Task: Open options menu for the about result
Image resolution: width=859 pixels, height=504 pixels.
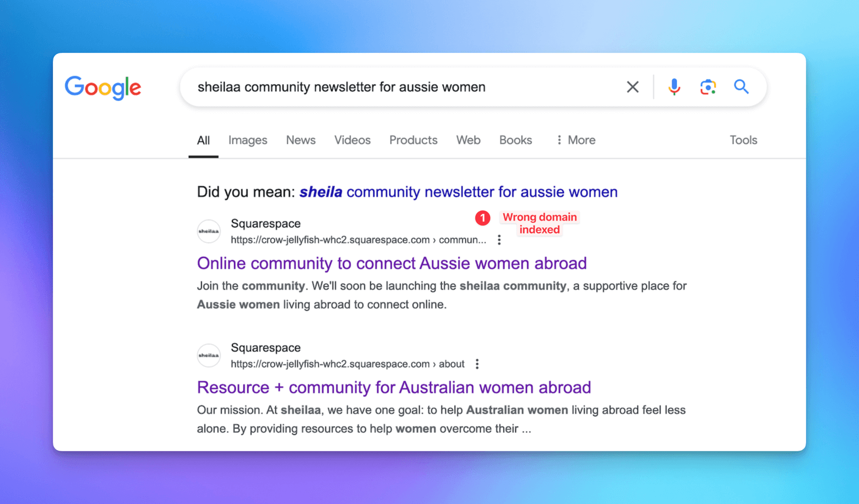Action: [477, 364]
